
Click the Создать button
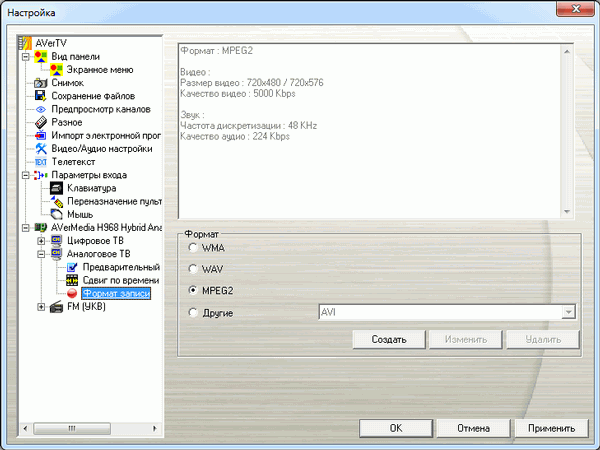pos(389,339)
